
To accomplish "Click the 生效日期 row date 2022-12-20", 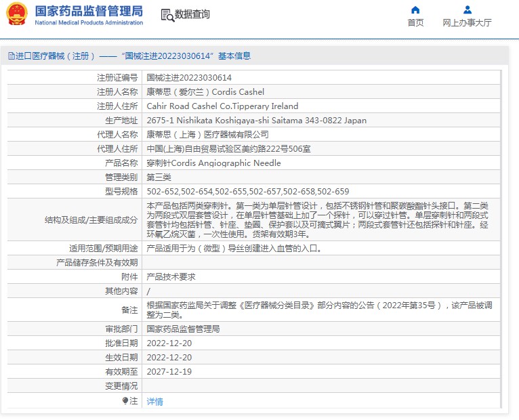I will click(x=169, y=358).
